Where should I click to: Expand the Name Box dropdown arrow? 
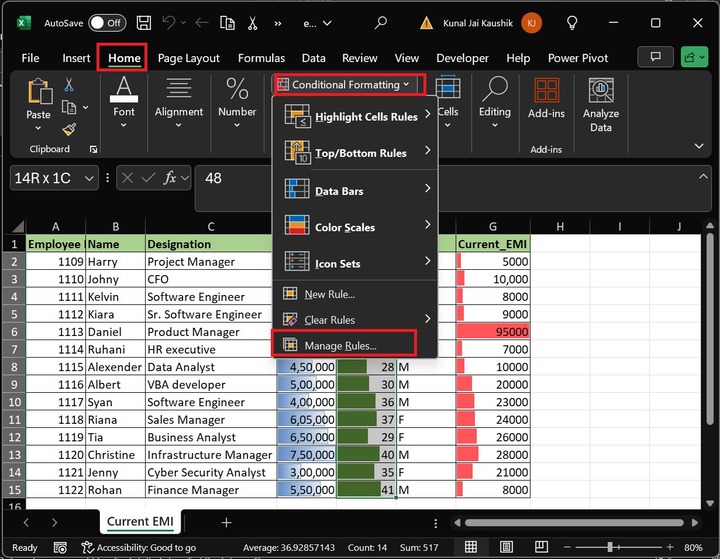coord(90,178)
